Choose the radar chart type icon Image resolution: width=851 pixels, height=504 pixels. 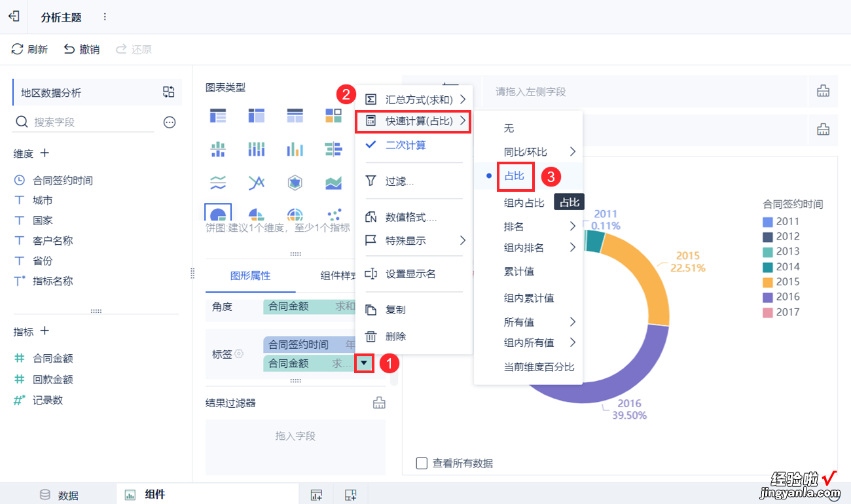tap(295, 182)
